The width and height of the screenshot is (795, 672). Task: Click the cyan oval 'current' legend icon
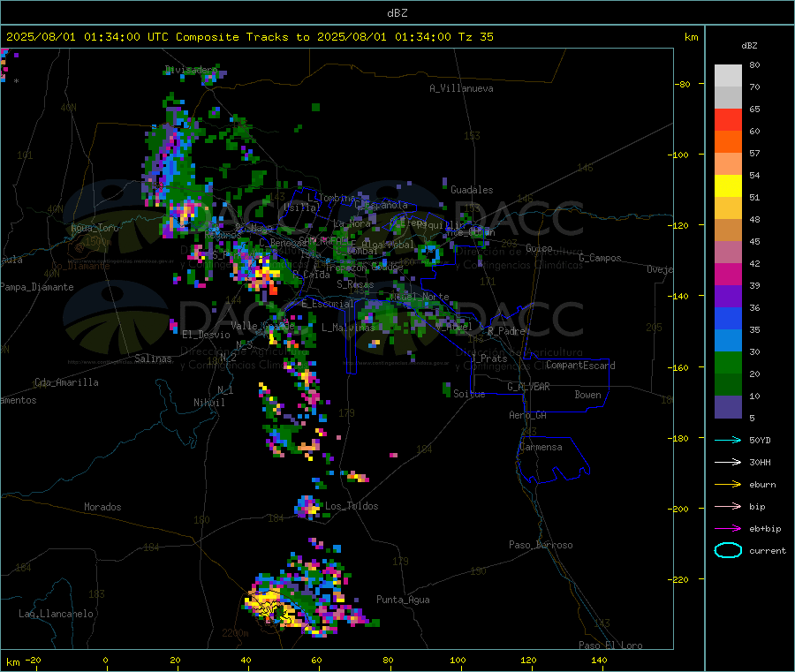coord(728,550)
